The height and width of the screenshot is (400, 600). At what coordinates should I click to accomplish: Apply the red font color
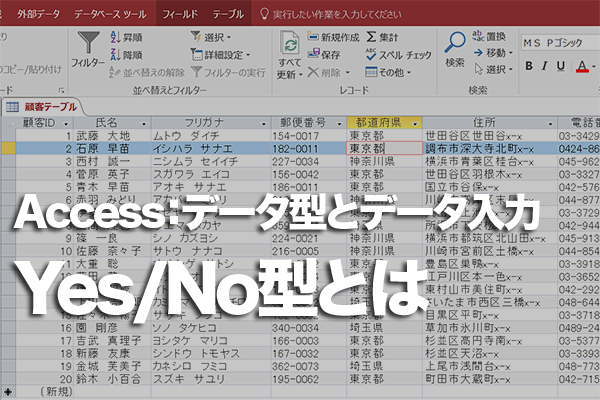click(x=582, y=67)
